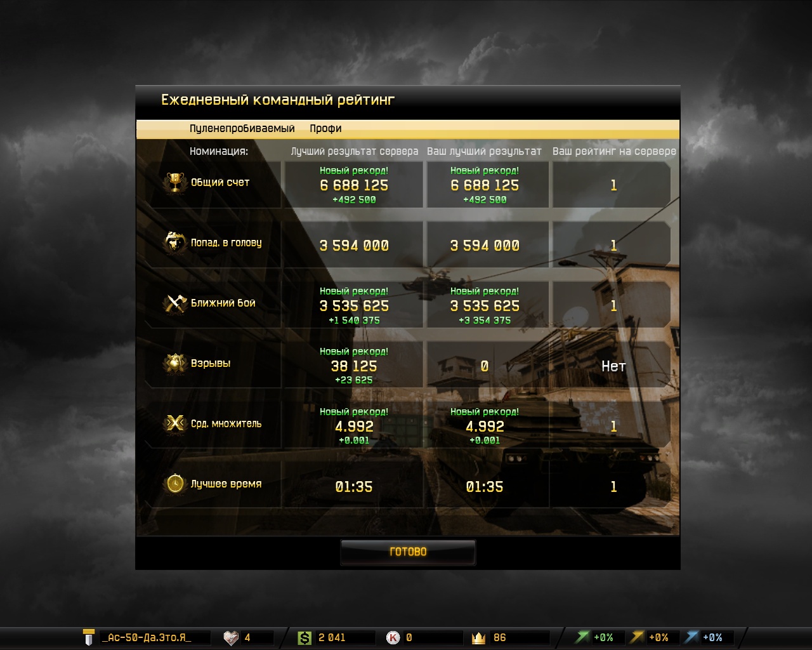Click the green arrow booster icon

(582, 637)
